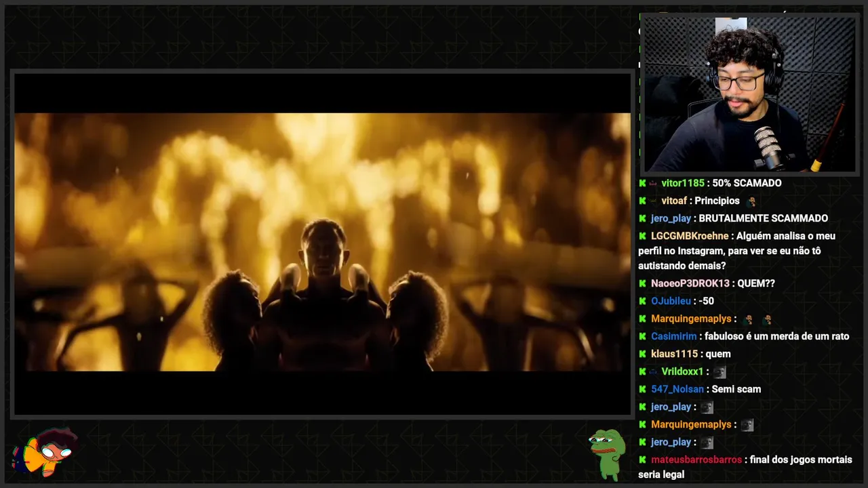Click the Kick badge beside Casimirim
The height and width of the screenshot is (488, 868).
[642, 336]
